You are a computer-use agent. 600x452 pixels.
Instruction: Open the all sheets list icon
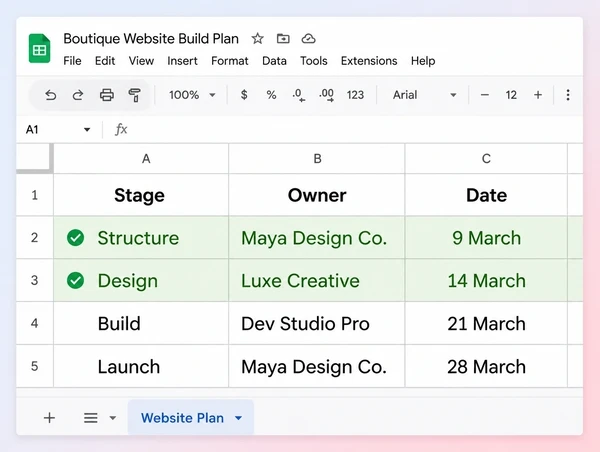point(91,418)
